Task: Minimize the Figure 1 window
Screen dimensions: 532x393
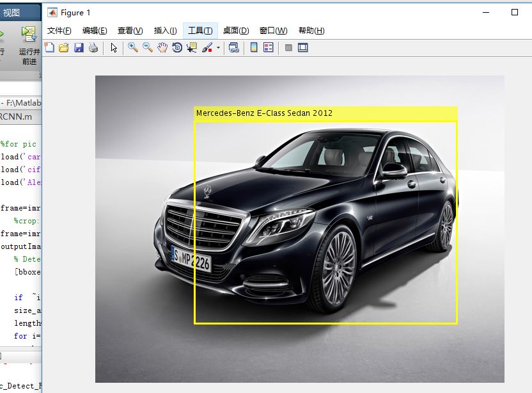Action: (x=486, y=12)
